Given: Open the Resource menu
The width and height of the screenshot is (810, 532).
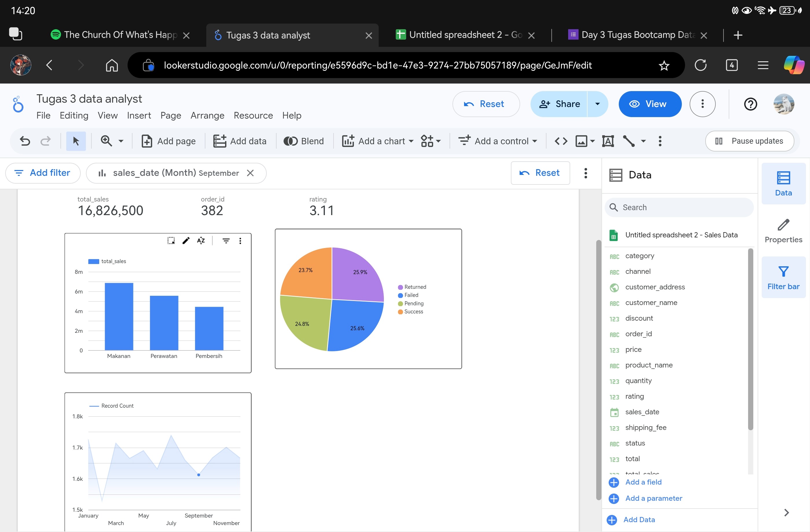Looking at the screenshot, I should tap(253, 116).
